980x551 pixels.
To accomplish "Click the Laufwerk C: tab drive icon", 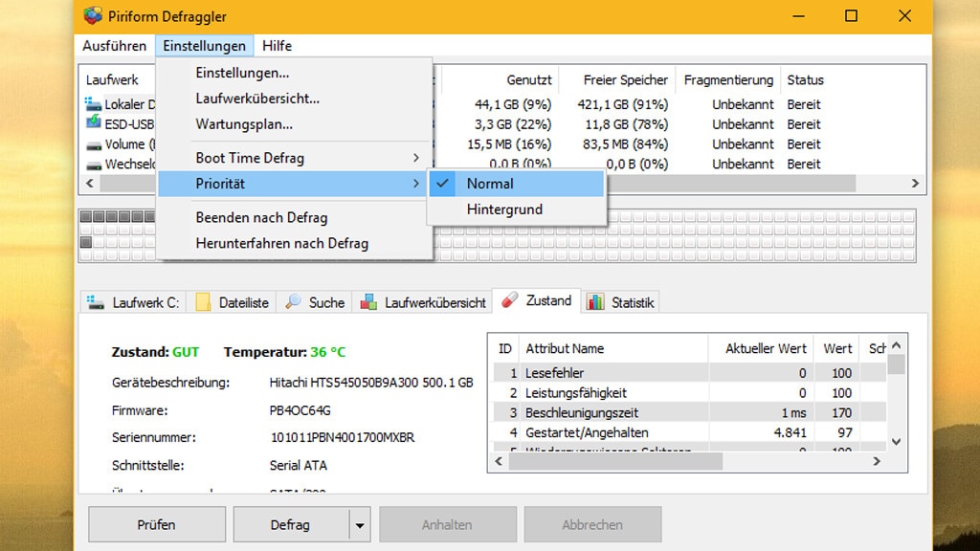I will click(x=95, y=302).
